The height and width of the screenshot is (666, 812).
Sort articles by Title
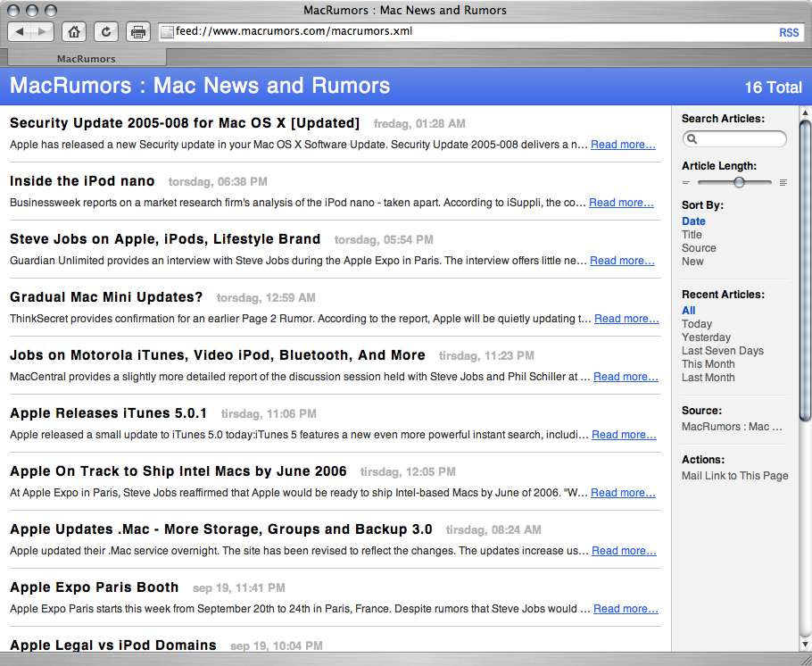692,235
